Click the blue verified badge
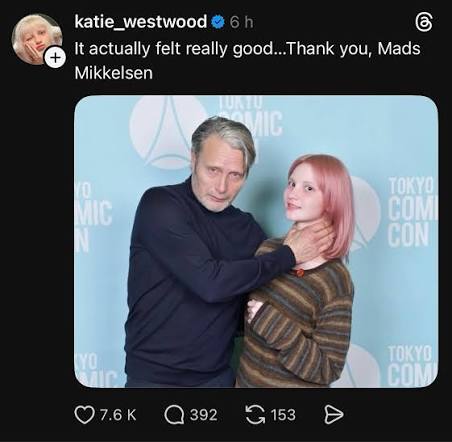The height and width of the screenshot is (442, 452). 218,22
